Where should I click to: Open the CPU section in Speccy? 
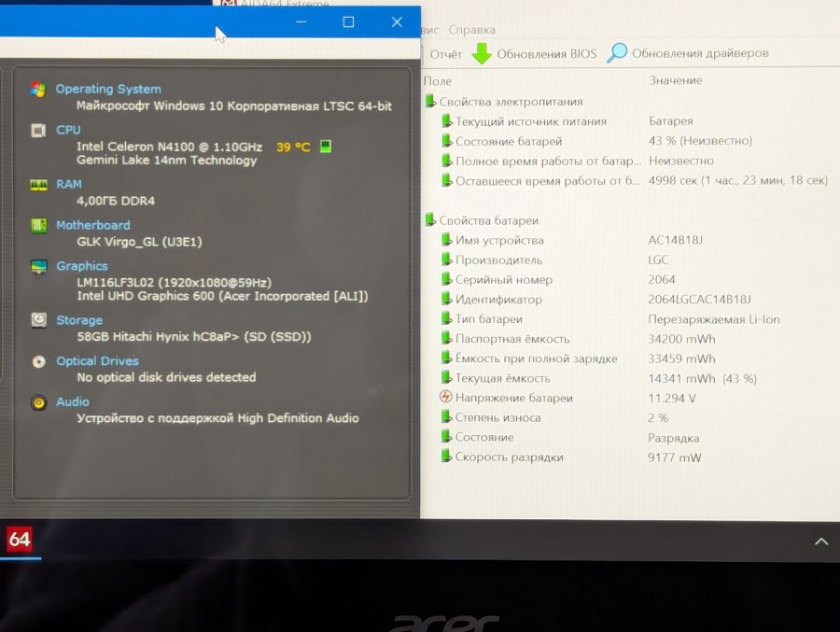tap(68, 130)
